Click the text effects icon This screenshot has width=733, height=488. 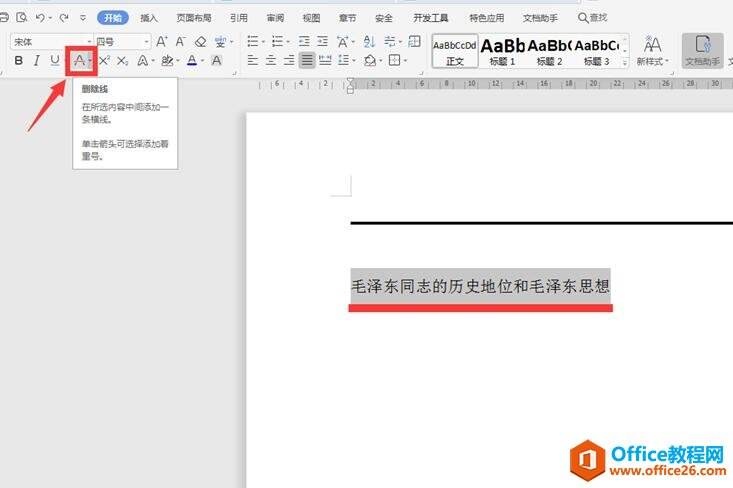tap(143, 60)
